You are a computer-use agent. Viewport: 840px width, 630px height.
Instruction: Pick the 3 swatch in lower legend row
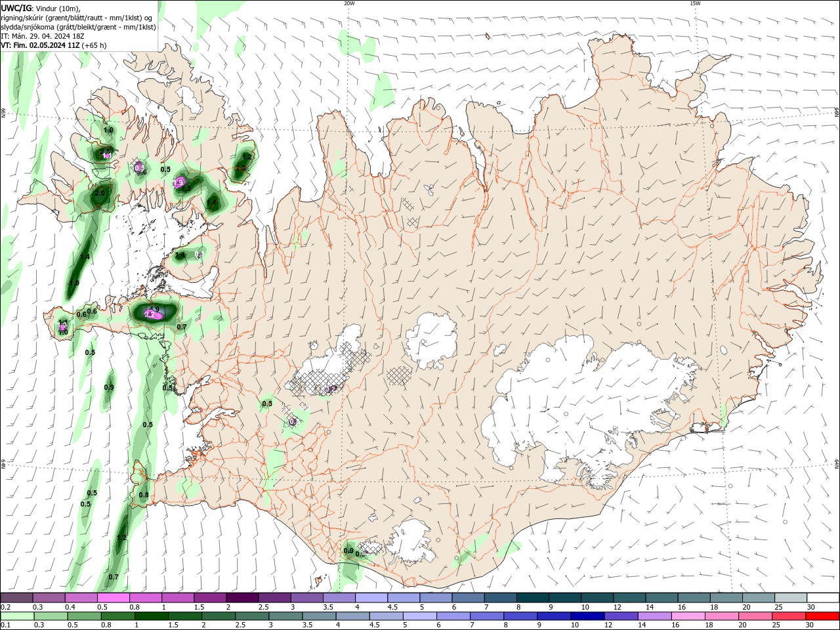point(285,616)
